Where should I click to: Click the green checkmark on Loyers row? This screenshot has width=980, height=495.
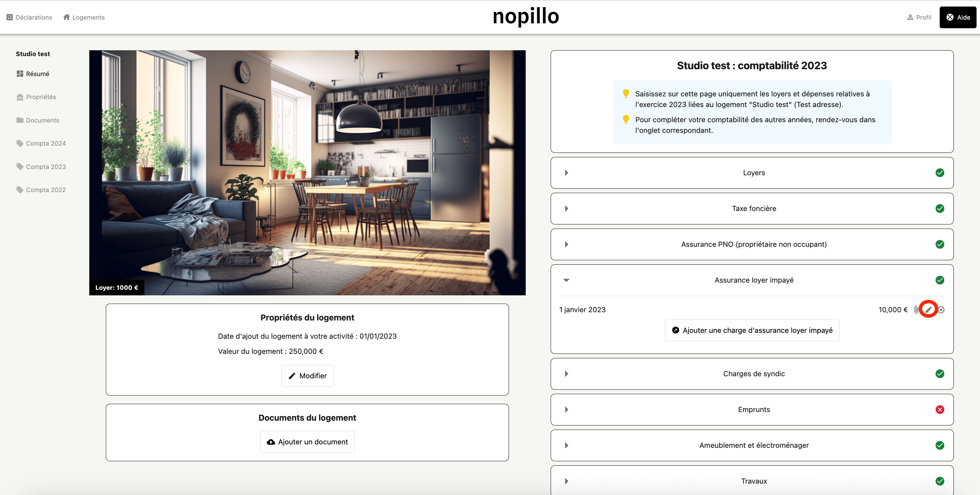click(x=940, y=172)
